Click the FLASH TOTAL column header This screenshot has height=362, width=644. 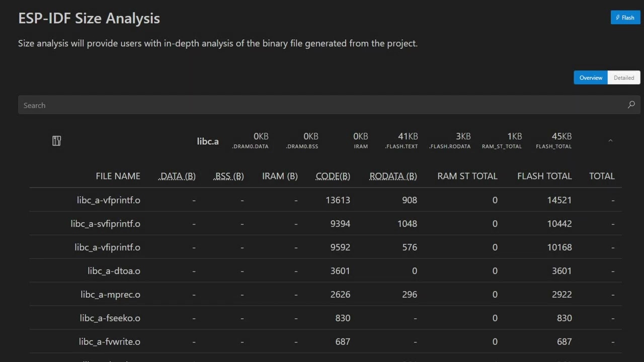pos(544,176)
